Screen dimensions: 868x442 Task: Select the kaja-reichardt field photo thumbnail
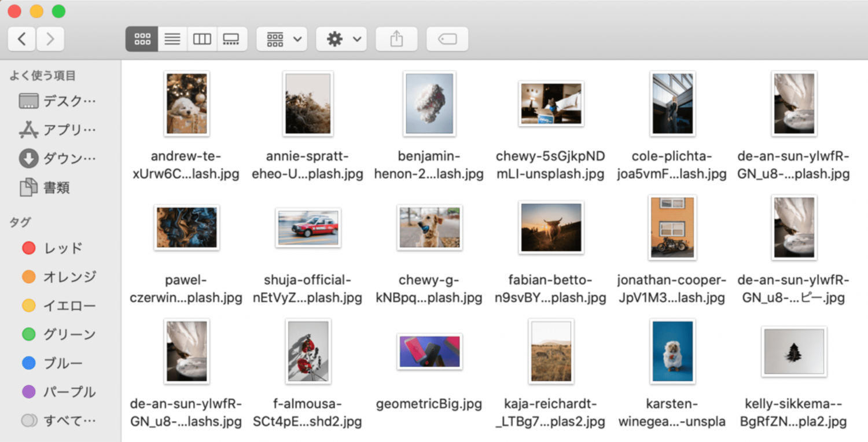pos(551,351)
